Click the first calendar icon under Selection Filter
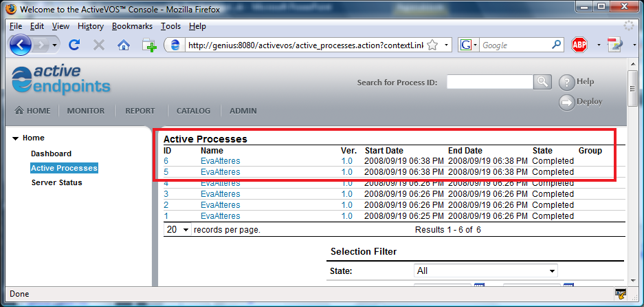The width and height of the screenshot is (644, 307). [479, 286]
